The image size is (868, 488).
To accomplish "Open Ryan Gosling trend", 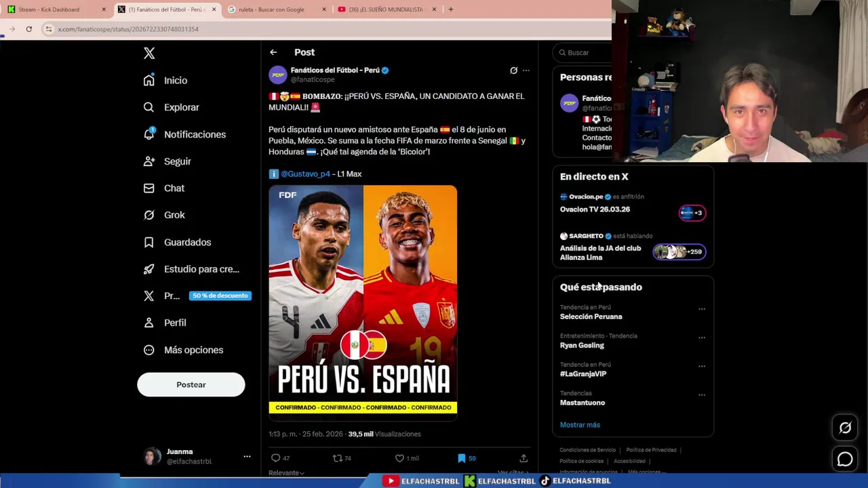I will tap(582, 346).
